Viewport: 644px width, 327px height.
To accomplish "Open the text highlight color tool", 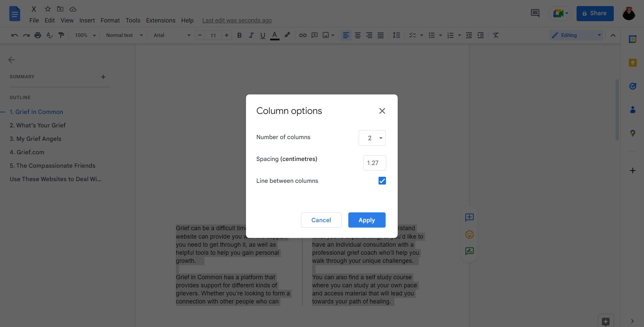I will [x=287, y=35].
